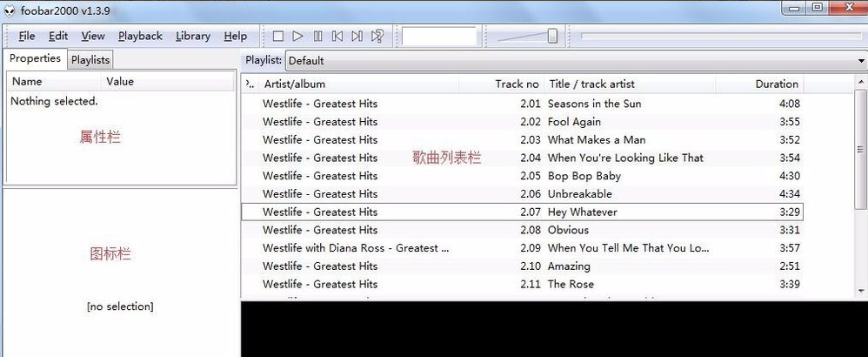Open the Playback menu

coord(140,36)
